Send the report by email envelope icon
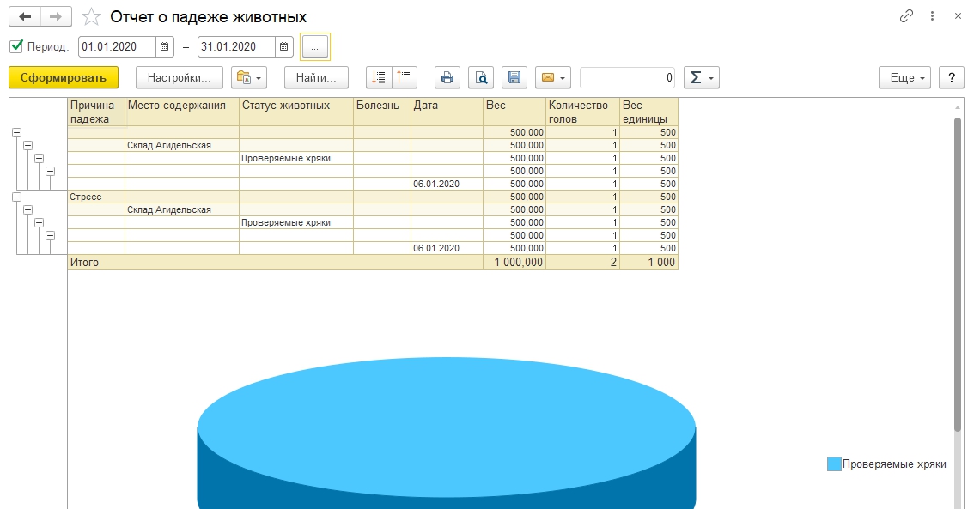The image size is (980, 509). [553, 77]
